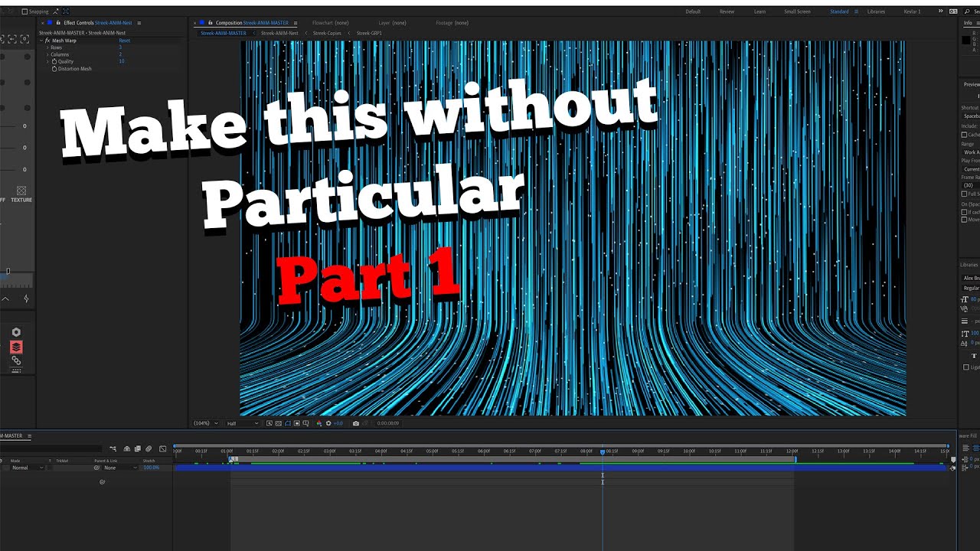Click the take snapshot camera icon
Viewport: 980px width, 551px height.
356,423
